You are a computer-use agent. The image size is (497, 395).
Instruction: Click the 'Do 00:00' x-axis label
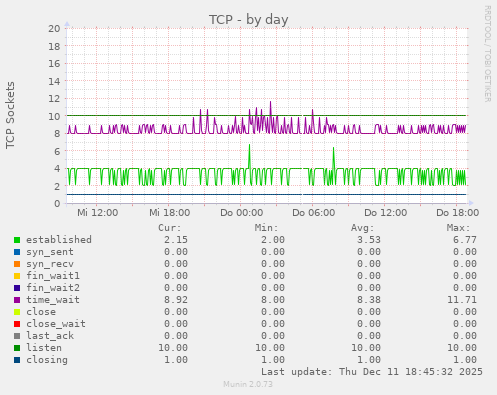[242, 213]
